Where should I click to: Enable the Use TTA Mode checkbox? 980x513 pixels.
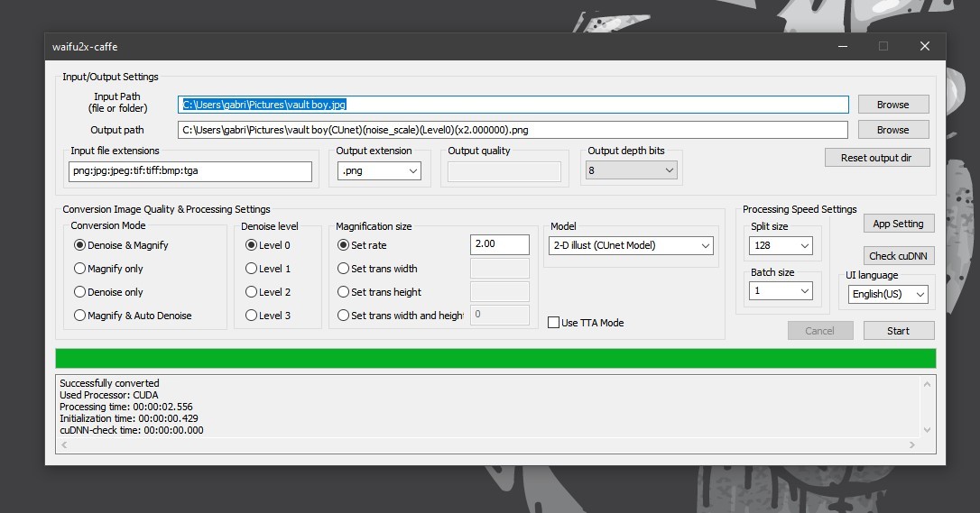[554, 323]
